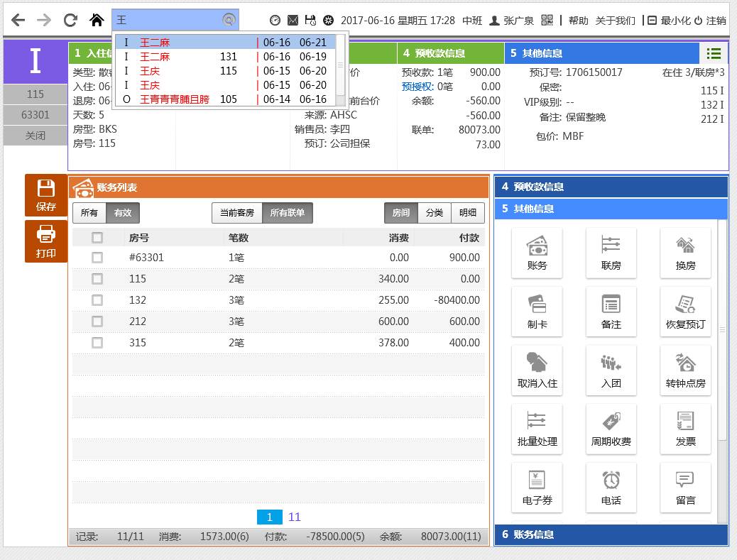
Task: Click the 取消入住 cancel check-in icon
Action: pos(537,370)
